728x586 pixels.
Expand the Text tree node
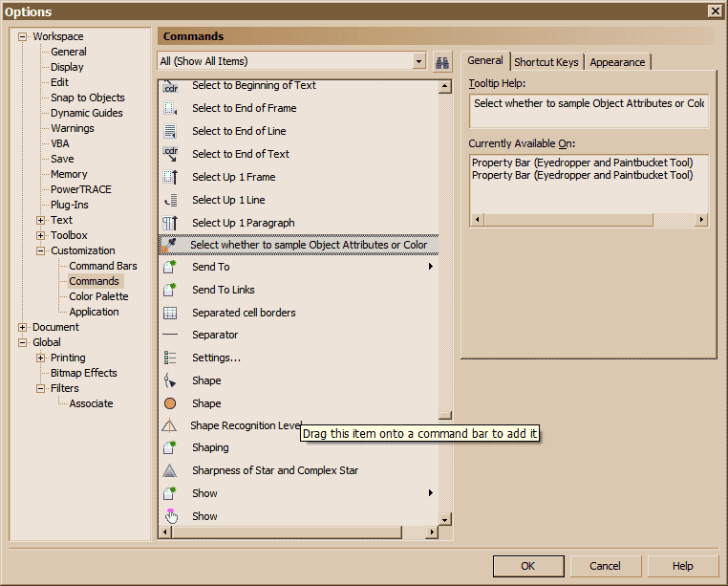point(40,220)
